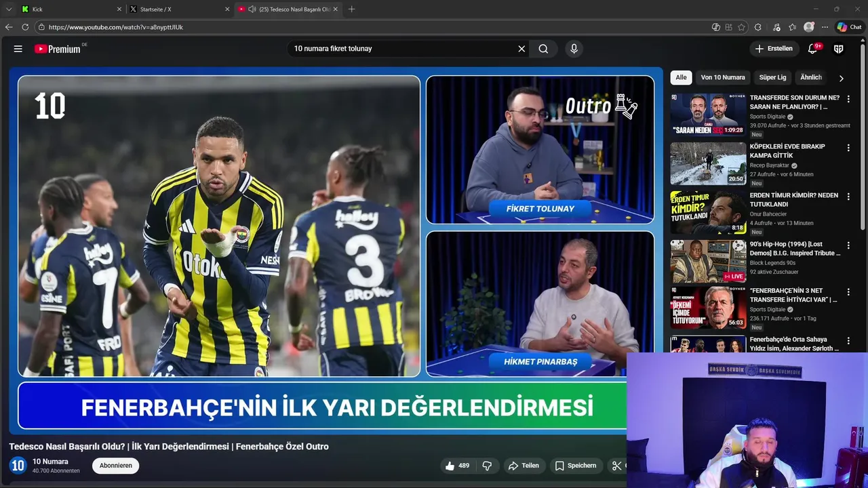Reload the current page
Viewport: 868px width, 488px height.
(x=25, y=27)
